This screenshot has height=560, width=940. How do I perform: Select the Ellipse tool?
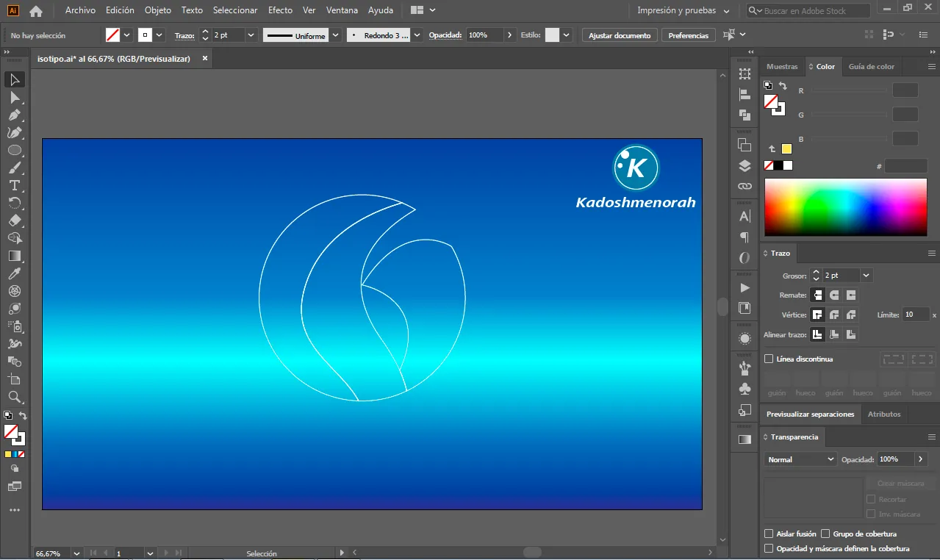click(14, 150)
